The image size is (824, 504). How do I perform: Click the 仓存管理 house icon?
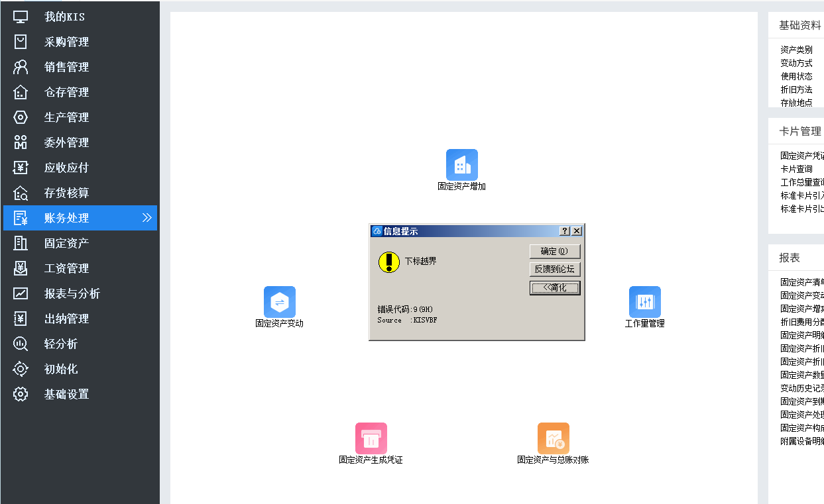pos(21,92)
